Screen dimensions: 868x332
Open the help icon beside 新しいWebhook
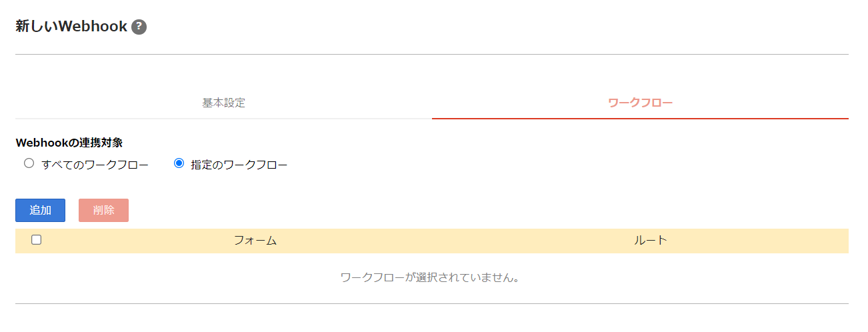point(139,27)
